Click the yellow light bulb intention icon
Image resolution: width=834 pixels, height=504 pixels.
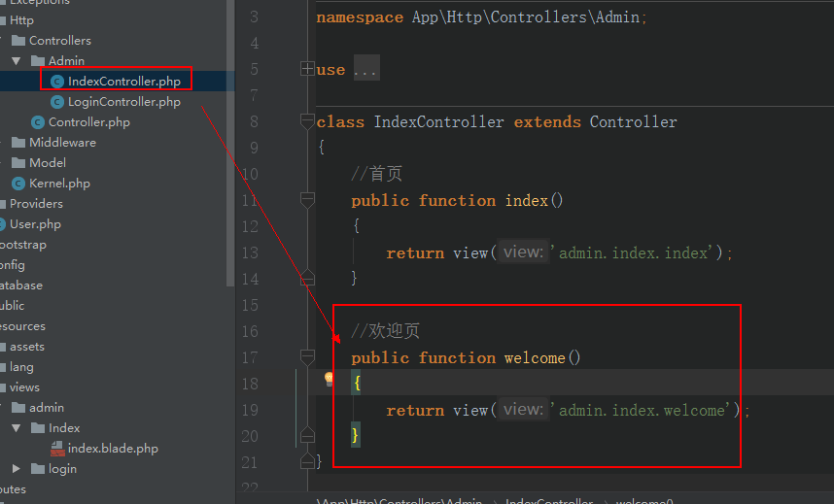coord(330,379)
